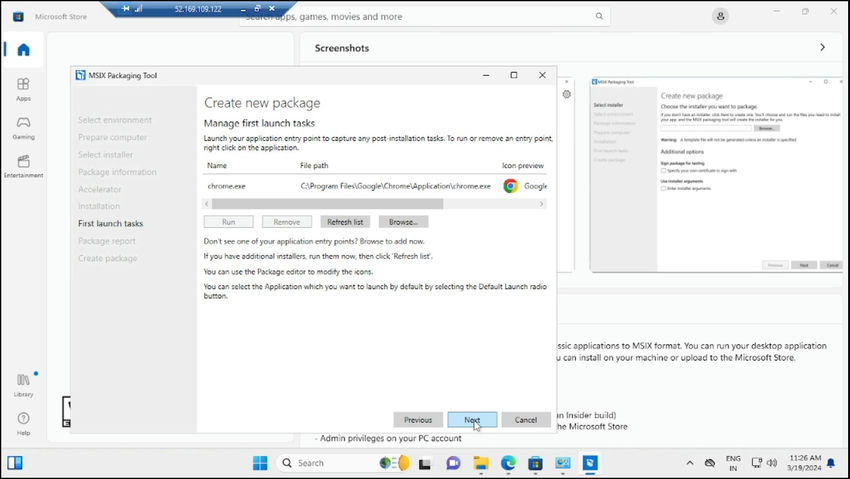This screenshot has width=850, height=479.
Task: Click the Browse... button
Action: click(x=403, y=222)
